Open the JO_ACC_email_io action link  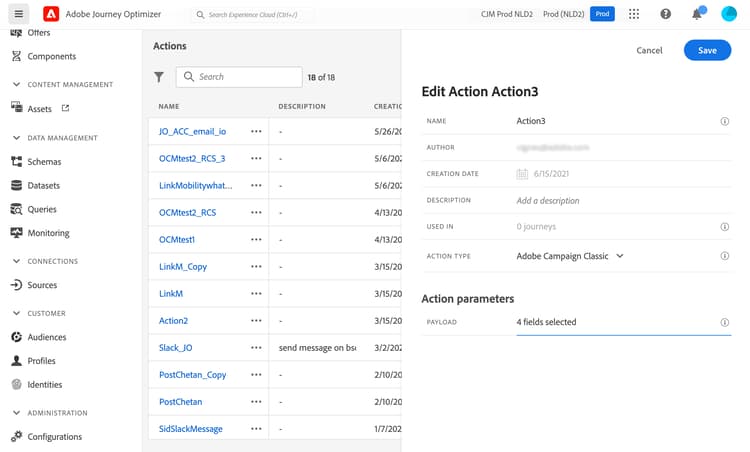pos(192,132)
